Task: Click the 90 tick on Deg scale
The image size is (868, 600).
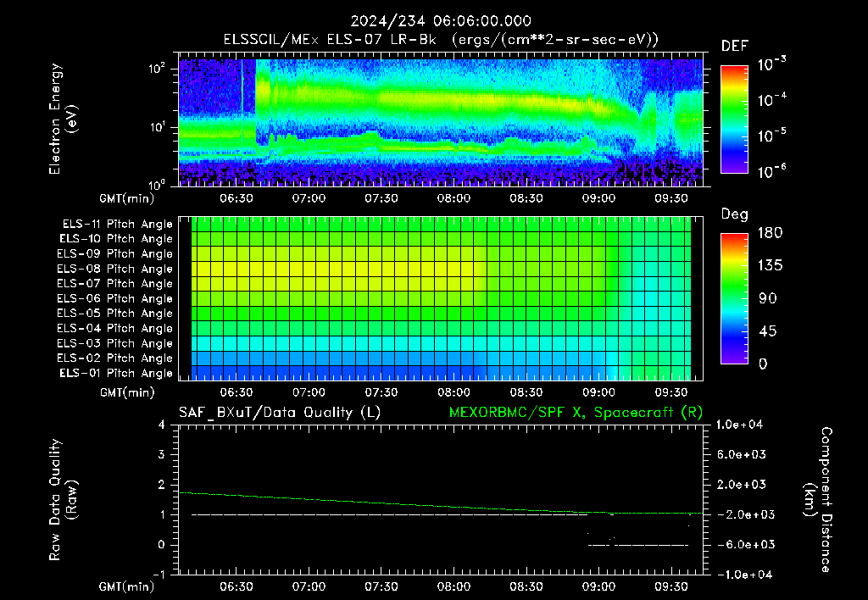Action: [x=768, y=298]
